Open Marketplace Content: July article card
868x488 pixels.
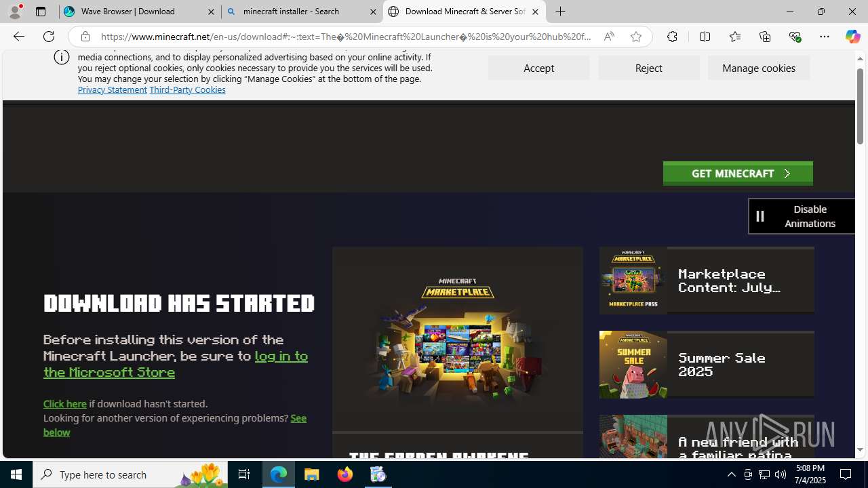pos(707,280)
